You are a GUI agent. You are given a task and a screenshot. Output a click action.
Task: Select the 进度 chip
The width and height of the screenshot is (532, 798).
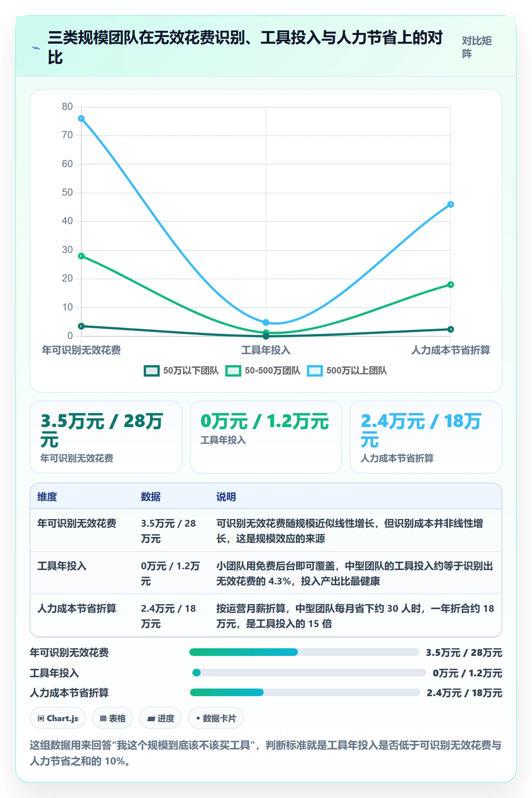(x=160, y=718)
